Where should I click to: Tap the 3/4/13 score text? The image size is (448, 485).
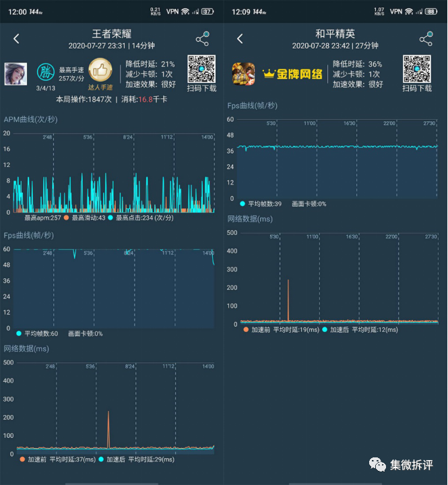(x=46, y=88)
